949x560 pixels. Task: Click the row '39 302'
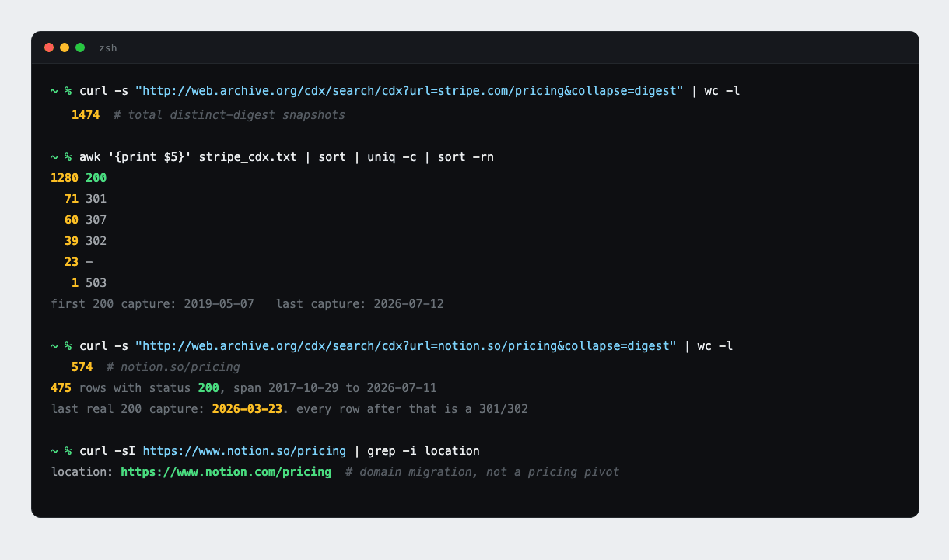point(86,241)
